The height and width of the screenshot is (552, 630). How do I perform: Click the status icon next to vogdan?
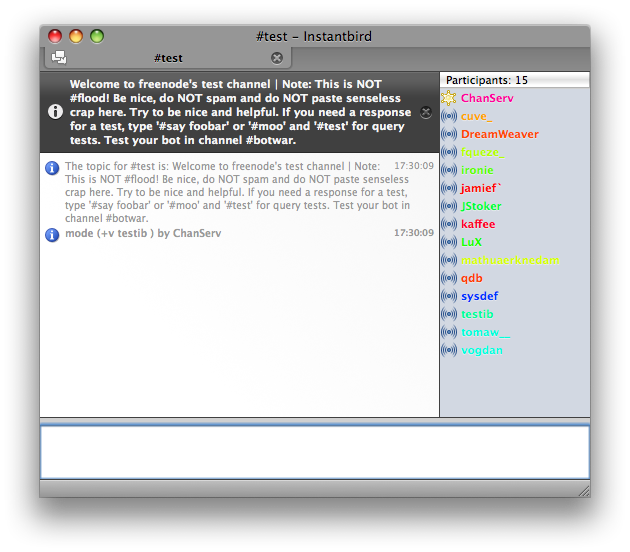coord(449,350)
